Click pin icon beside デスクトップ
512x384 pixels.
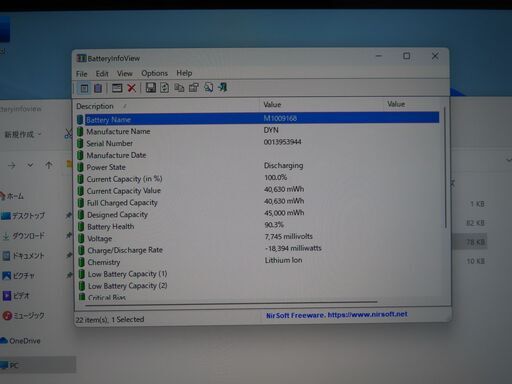[x=69, y=215]
